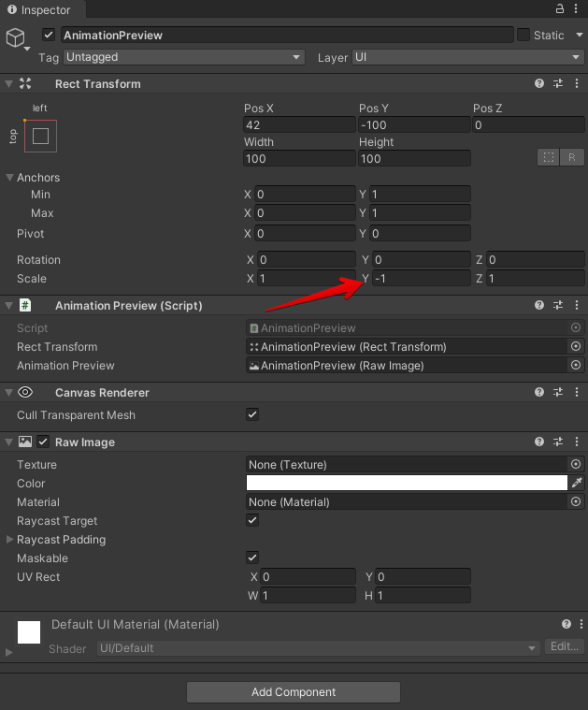This screenshot has width=588, height=710.
Task: Open the Color picker swatch
Action: click(x=407, y=483)
